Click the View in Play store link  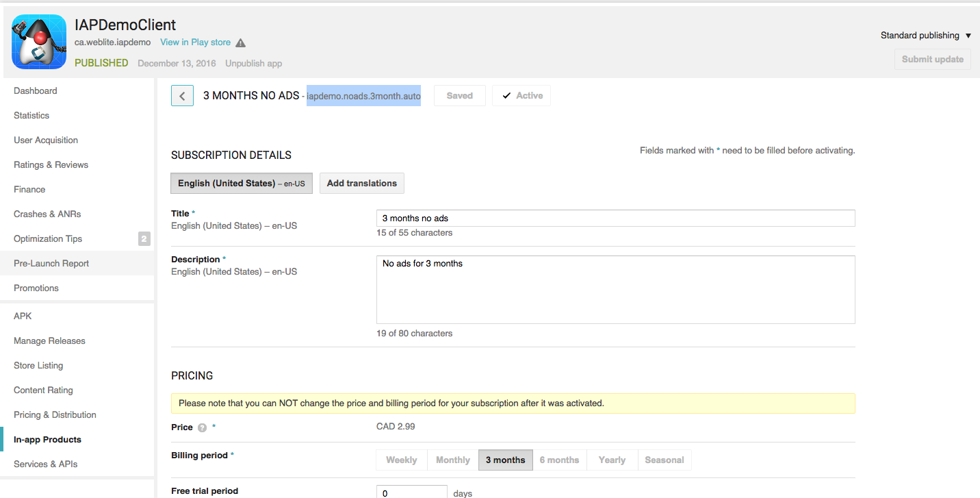194,42
